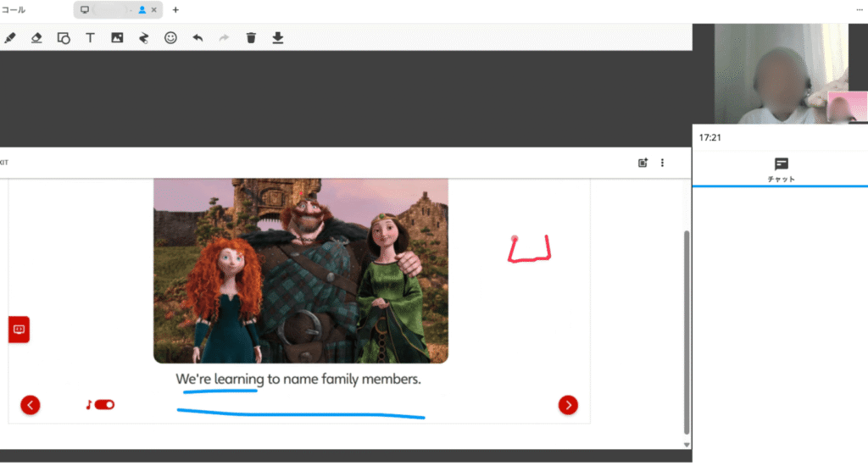Click the slide area vertical scrollbar
Image resolution: width=868 pixels, height=466 pixels.
click(687, 330)
